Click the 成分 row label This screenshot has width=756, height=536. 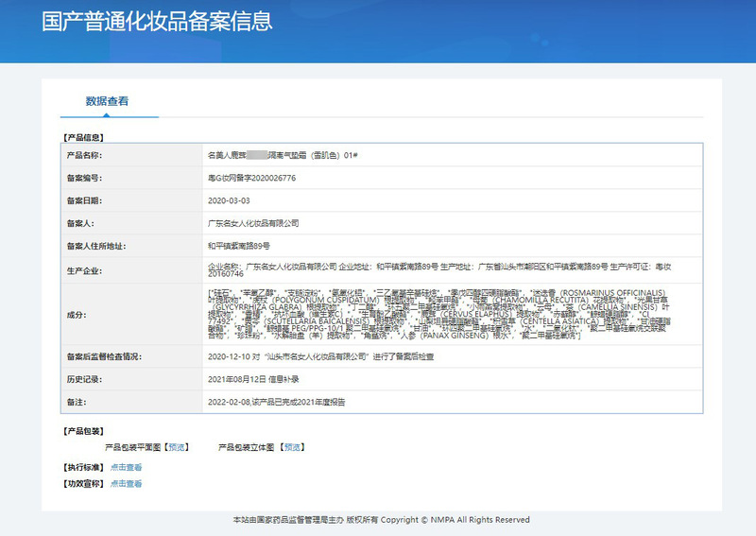pyautogui.click(x=76, y=314)
